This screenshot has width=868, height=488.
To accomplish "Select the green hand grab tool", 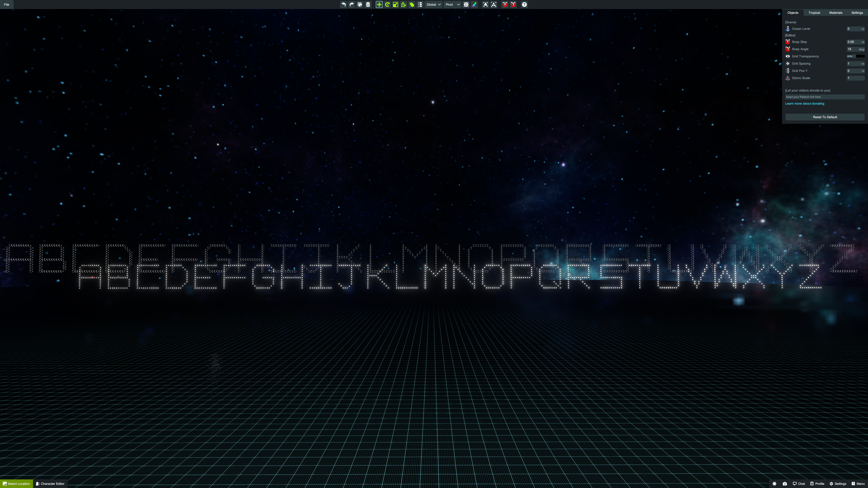I will pos(412,4).
